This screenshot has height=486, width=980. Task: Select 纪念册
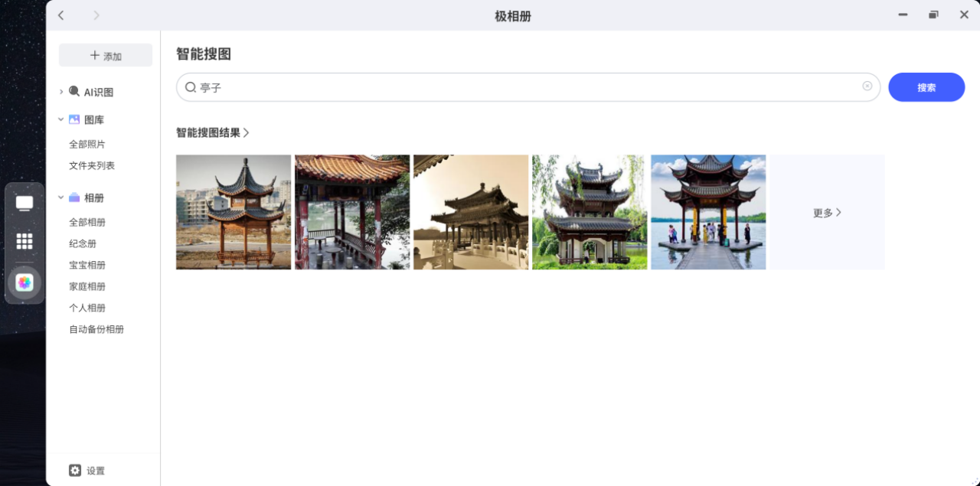(83, 243)
